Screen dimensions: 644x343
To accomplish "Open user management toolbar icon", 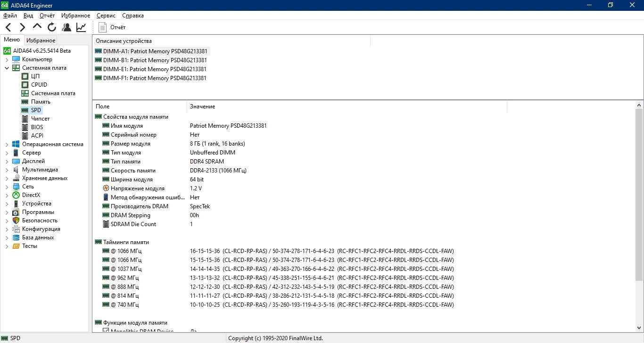I will (66, 27).
